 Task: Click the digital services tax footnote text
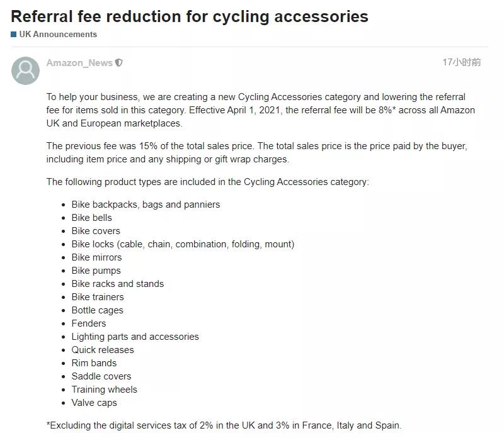coord(224,425)
